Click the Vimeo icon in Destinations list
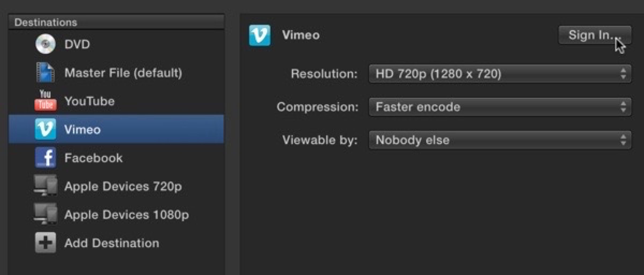 click(x=45, y=129)
